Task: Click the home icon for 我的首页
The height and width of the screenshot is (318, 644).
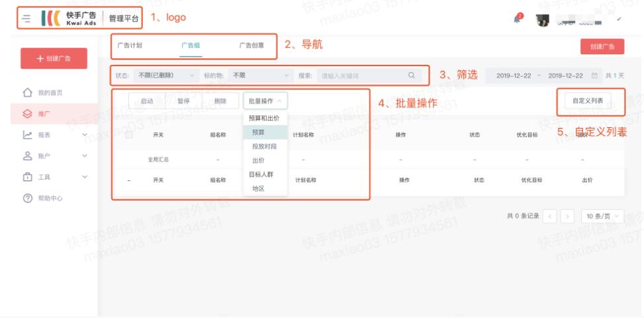Action: [x=27, y=93]
